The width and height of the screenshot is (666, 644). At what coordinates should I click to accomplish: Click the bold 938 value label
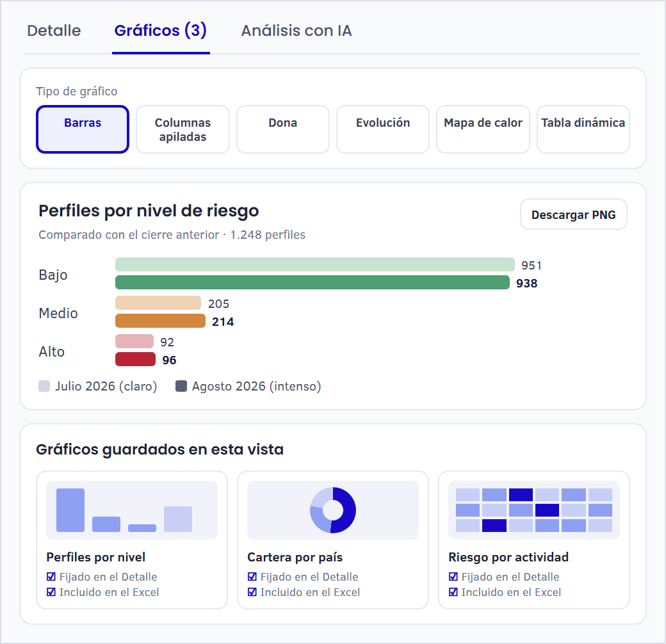click(526, 283)
